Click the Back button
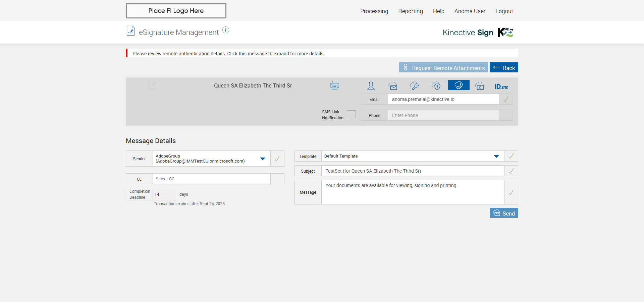The image size is (644, 302). click(503, 68)
